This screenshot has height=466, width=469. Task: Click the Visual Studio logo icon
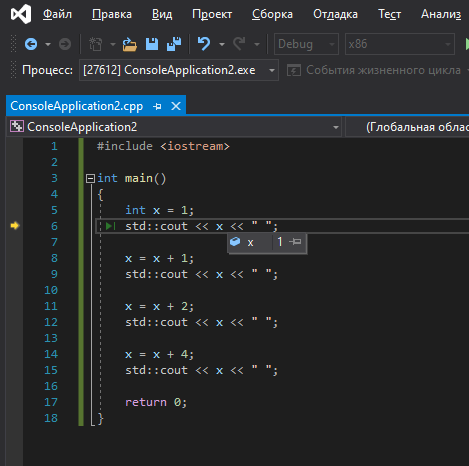(x=21, y=14)
